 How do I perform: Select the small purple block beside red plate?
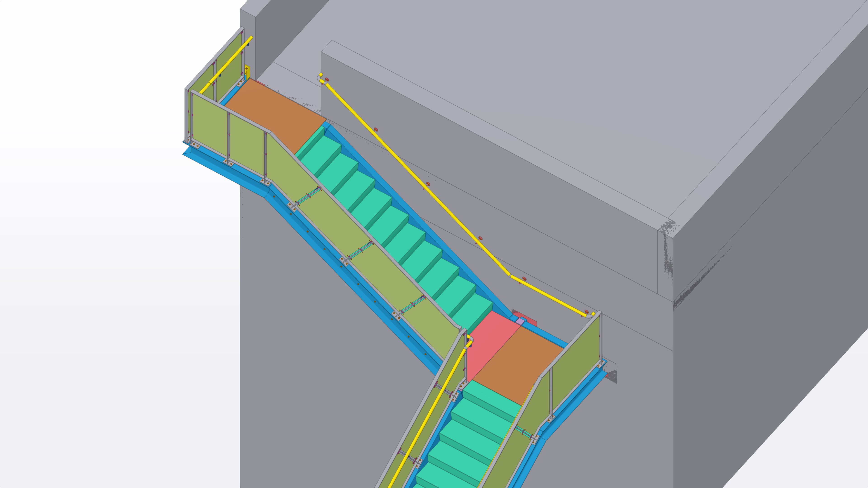coord(520,322)
